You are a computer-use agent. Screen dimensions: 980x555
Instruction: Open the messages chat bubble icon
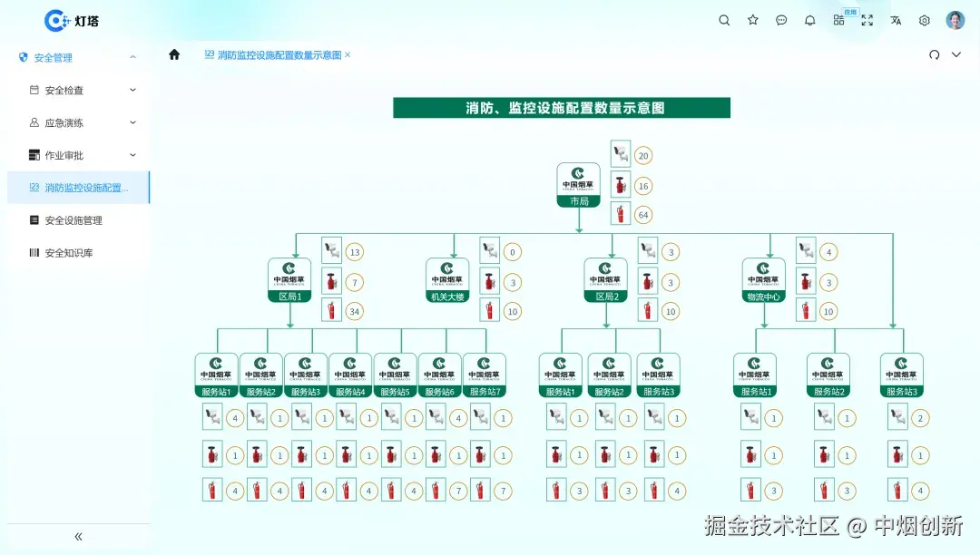(781, 20)
